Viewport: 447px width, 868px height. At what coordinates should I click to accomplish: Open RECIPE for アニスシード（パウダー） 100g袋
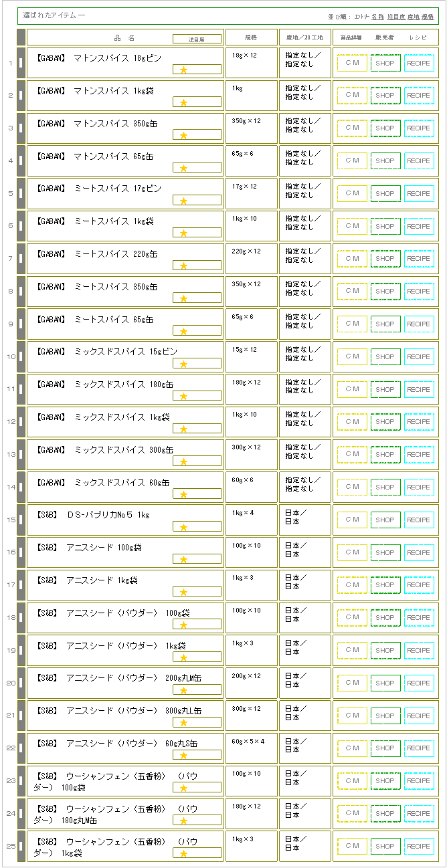[419, 618]
